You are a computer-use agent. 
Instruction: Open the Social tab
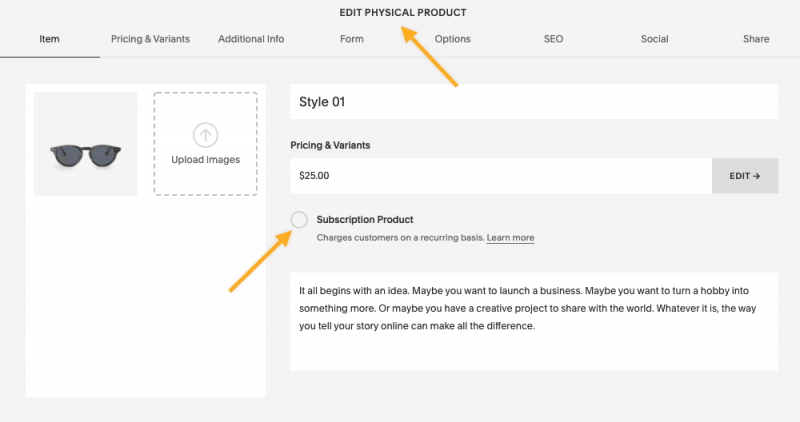[x=655, y=39]
